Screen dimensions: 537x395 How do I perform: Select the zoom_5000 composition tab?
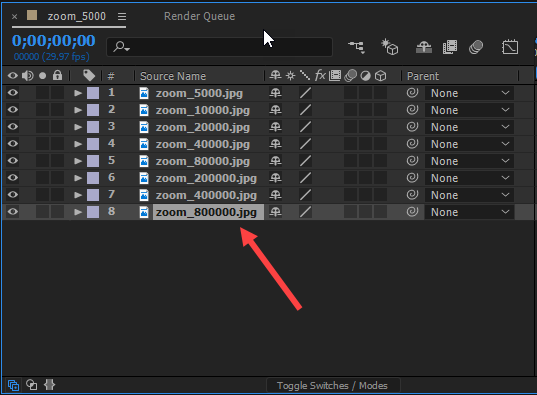coord(76,16)
